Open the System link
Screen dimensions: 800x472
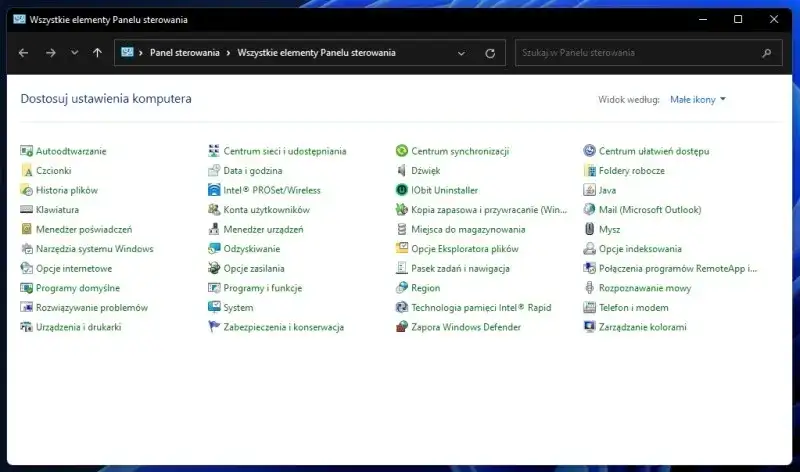(x=238, y=308)
